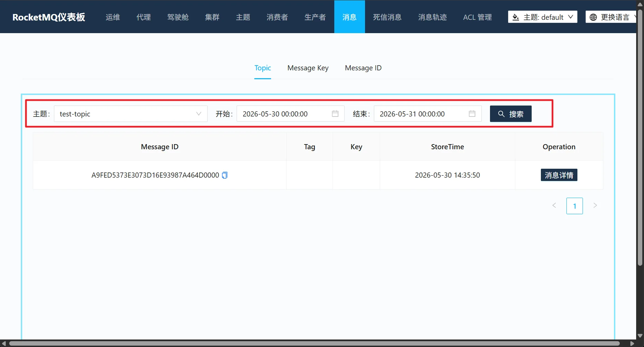This screenshot has height=347, width=644.
Task: Open the 消费者 consumer menu
Action: (277, 17)
